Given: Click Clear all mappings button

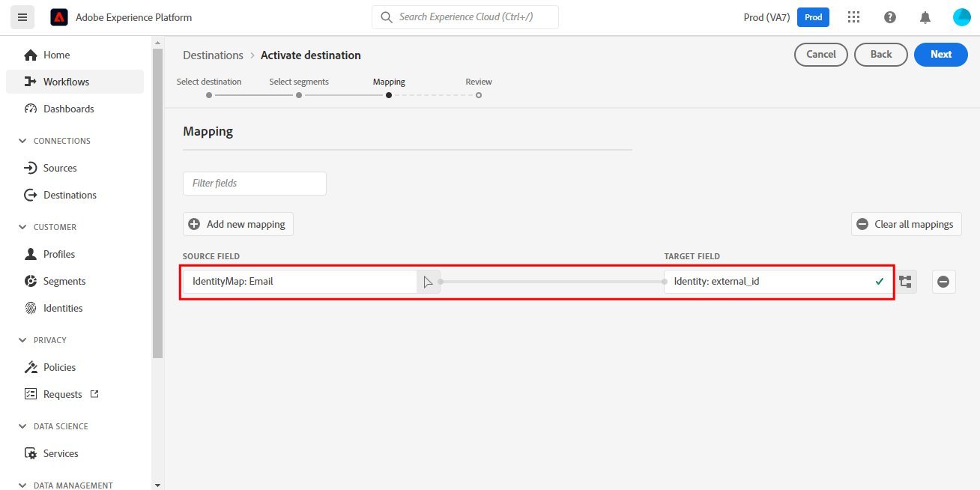Looking at the screenshot, I should tap(906, 224).
